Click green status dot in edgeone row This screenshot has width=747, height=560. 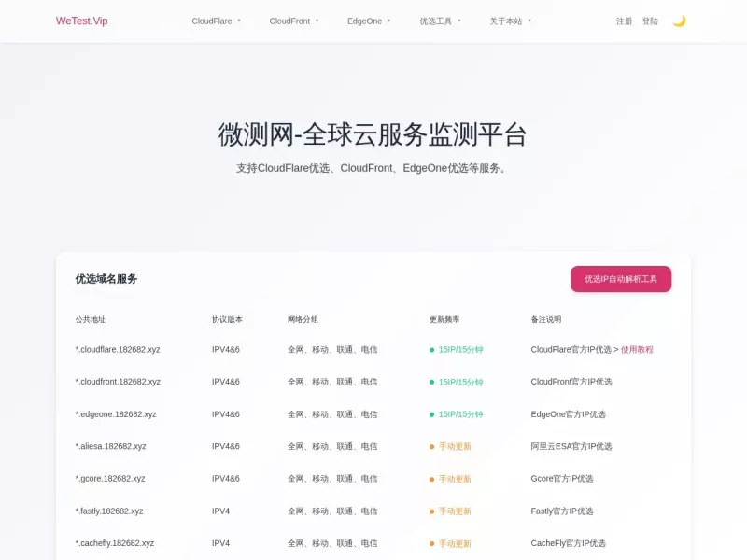click(431, 414)
